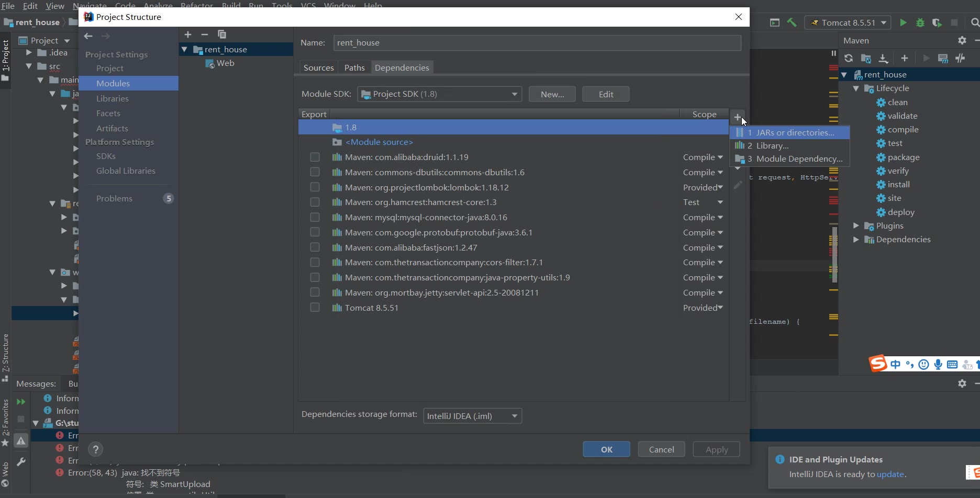Open the Tomcat 8.5.51 run configuration dropdown
The width and height of the screenshot is (980, 498).
point(848,22)
